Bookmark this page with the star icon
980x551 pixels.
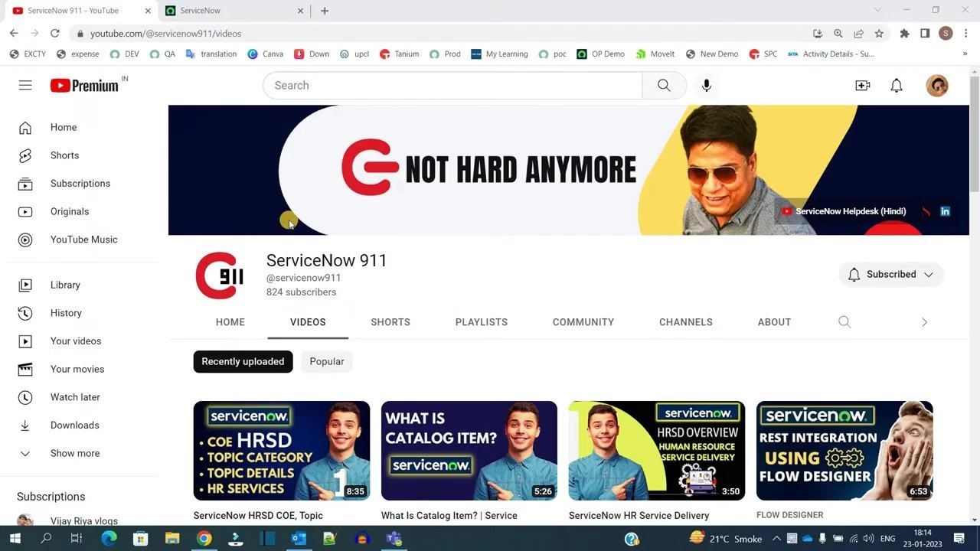pos(880,34)
